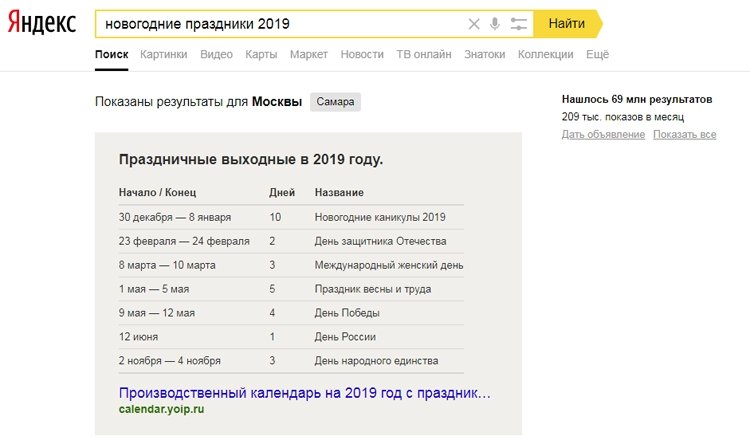Open the Видео tab
This screenshot has height=444, width=750.
[216, 55]
